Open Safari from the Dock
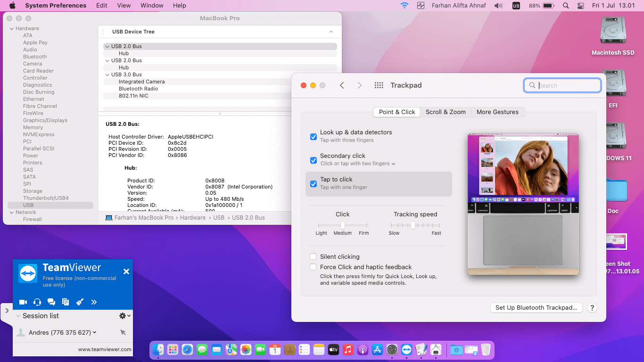The height and width of the screenshot is (362, 644). pyautogui.click(x=187, y=350)
